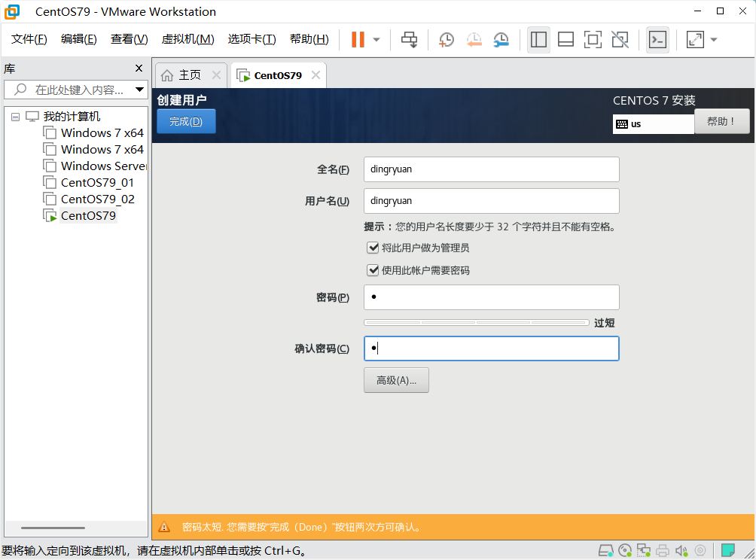The height and width of the screenshot is (560, 756).
Task: Open the snapshot manager
Action: click(x=501, y=40)
